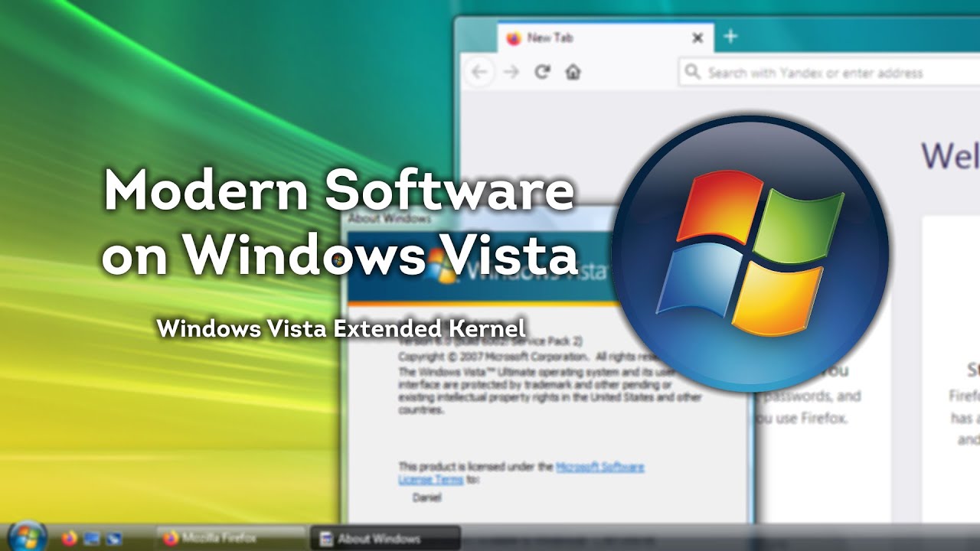Launch Firefox from the quick launch bar
The height and width of the screenshot is (551, 980).
tap(70, 538)
